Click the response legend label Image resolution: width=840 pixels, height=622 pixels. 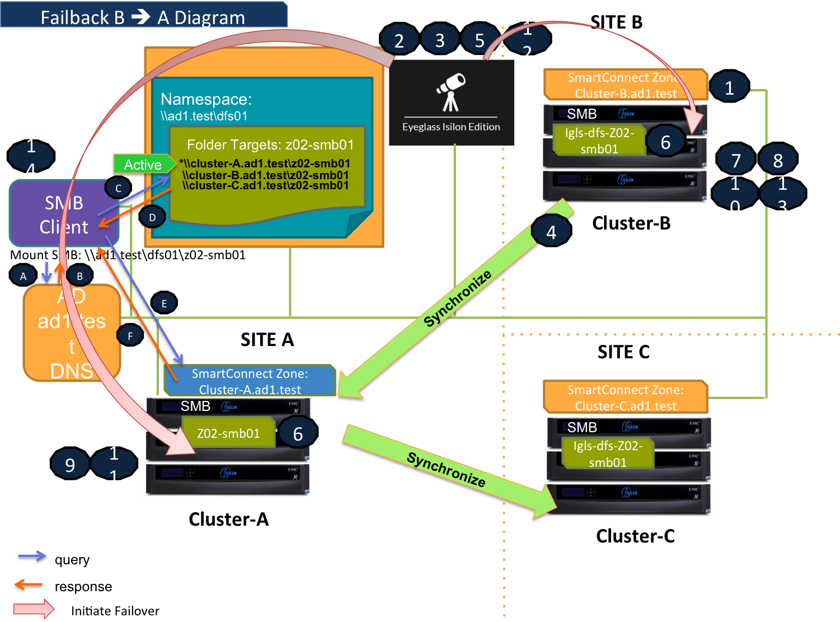click(x=83, y=587)
